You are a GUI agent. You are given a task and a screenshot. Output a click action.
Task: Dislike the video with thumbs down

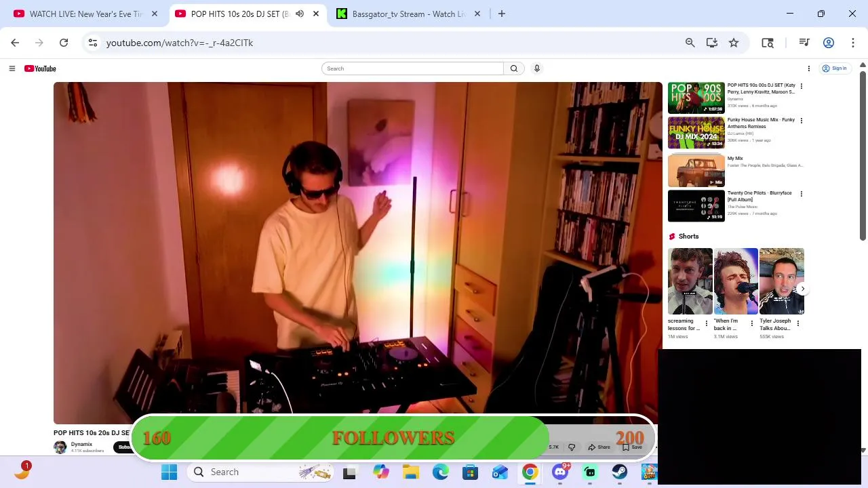pos(572,447)
